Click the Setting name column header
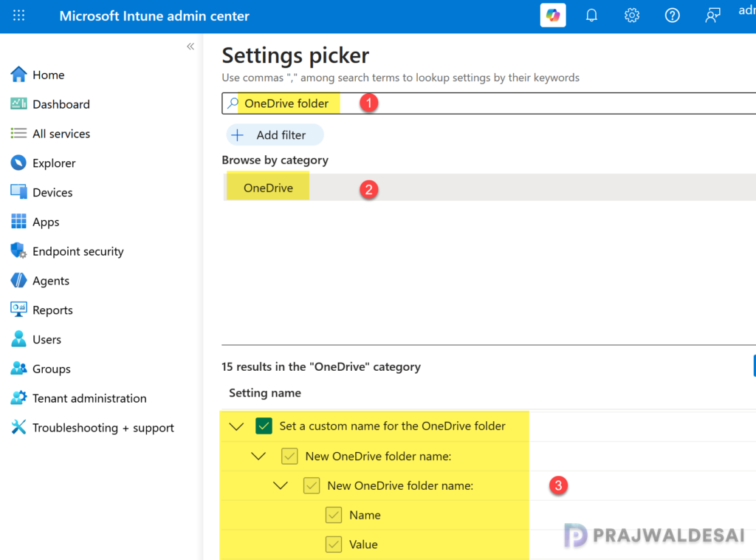 click(x=265, y=393)
